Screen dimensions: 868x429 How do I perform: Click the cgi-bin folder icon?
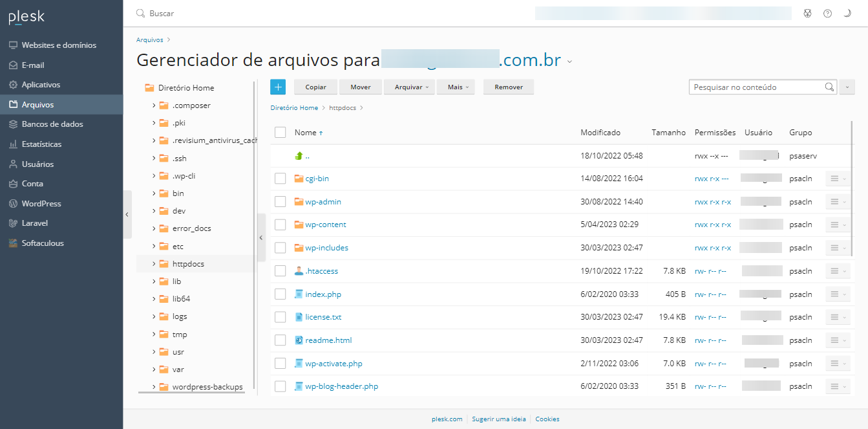click(299, 179)
